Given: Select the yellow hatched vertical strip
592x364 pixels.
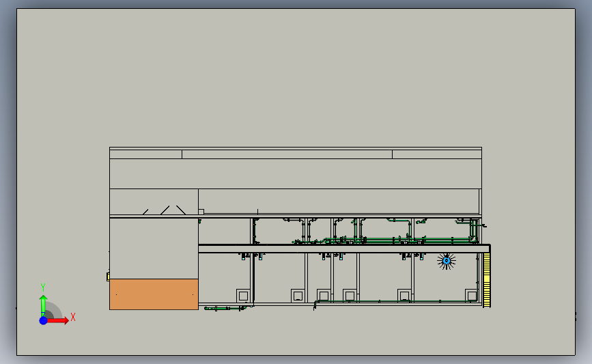Looking at the screenshot, I should 487,279.
